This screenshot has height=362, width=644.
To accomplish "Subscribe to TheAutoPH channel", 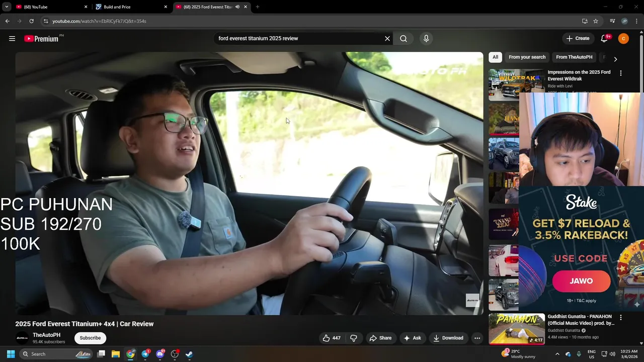I will 90,338.
